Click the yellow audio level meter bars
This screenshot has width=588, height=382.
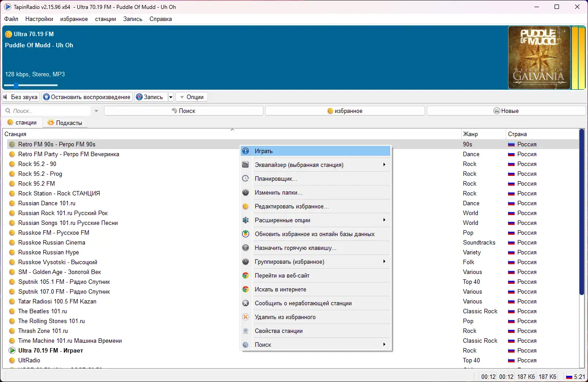[578, 58]
